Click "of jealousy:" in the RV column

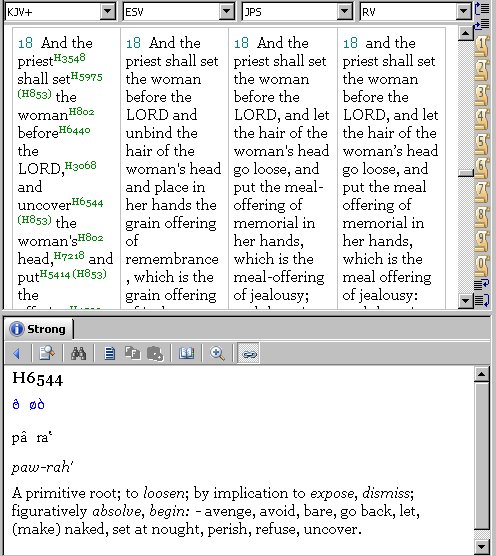tap(380, 295)
